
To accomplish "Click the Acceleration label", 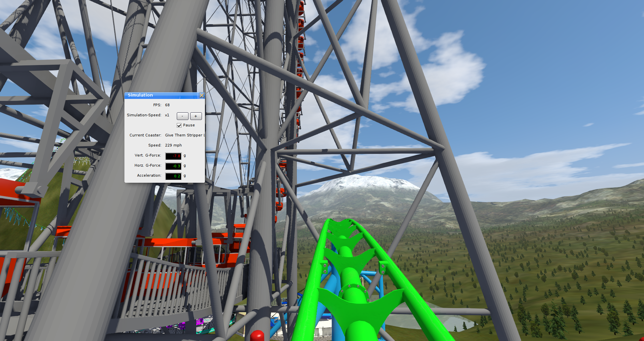I will [149, 175].
